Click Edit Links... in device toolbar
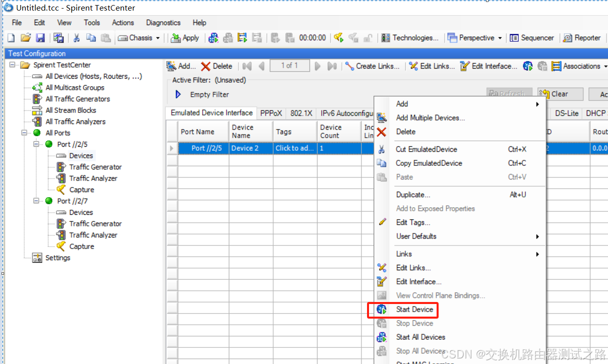The width and height of the screenshot is (608, 364). [x=432, y=66]
